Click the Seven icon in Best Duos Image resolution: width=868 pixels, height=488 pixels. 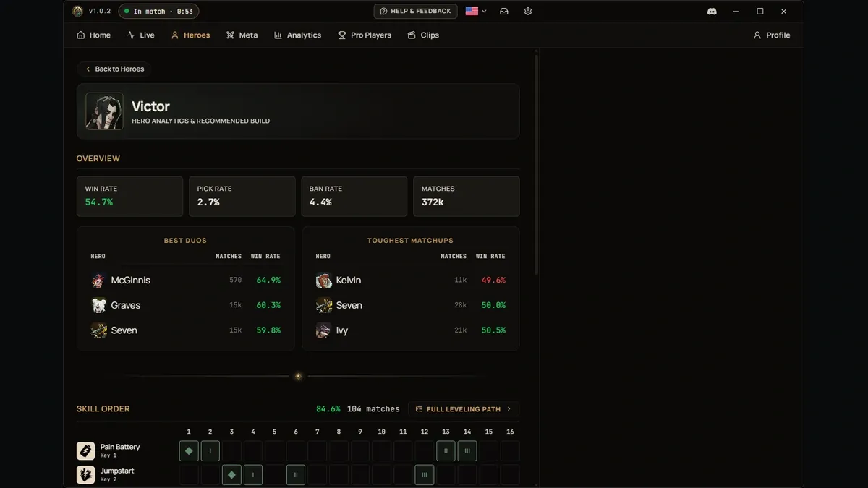click(x=99, y=330)
